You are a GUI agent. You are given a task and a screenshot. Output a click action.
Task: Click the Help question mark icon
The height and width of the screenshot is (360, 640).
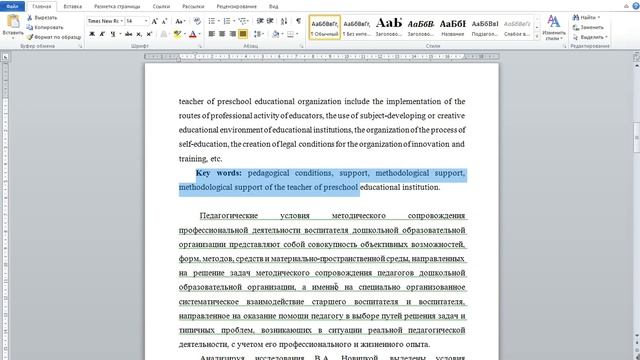pos(636,6)
